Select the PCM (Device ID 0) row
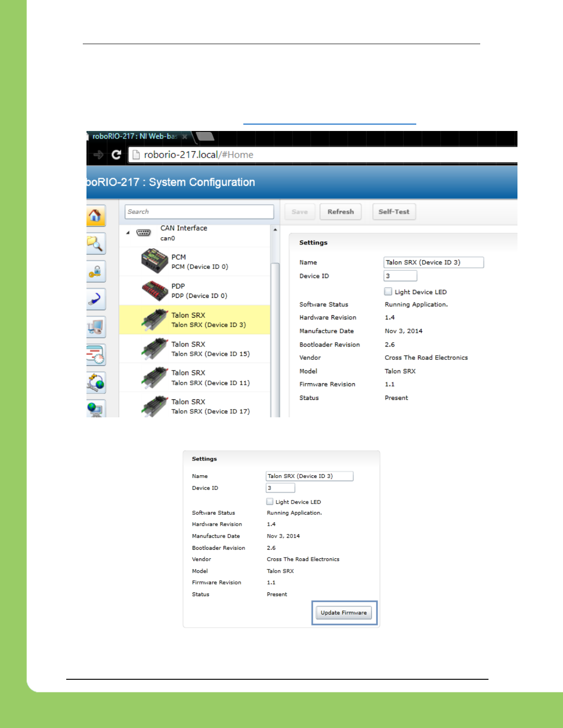 tap(195, 262)
